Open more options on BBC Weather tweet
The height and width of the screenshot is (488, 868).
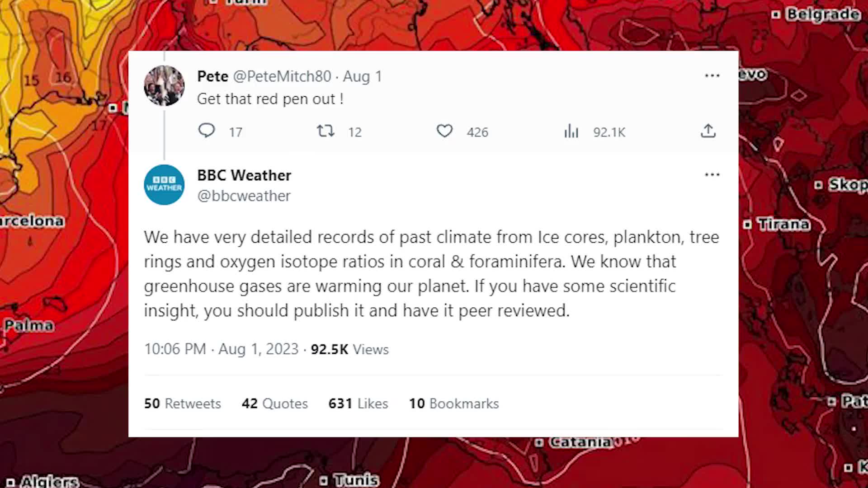(712, 174)
